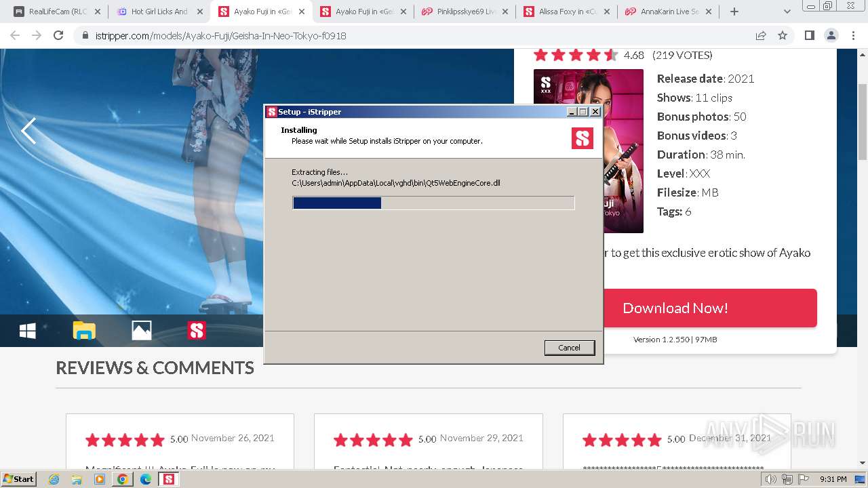Click Version 1.2.550 | 97MB text
The width and height of the screenshot is (868, 488).
675,340
